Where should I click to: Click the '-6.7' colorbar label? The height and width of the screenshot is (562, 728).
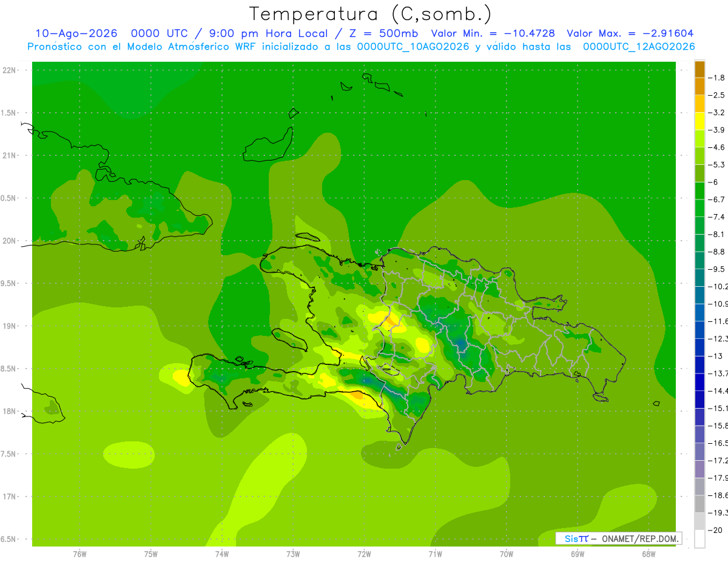(x=716, y=199)
